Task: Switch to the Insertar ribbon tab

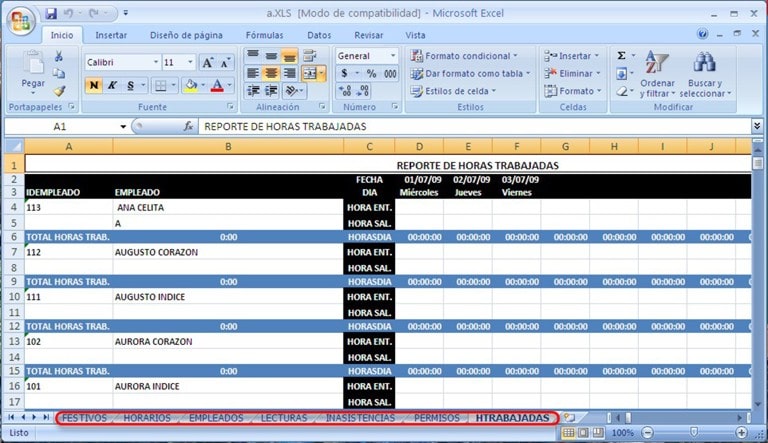Action: point(111,35)
